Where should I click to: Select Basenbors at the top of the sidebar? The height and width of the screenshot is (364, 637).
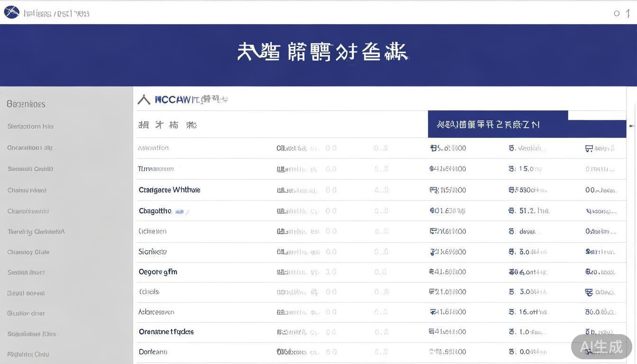pyautogui.click(x=26, y=103)
